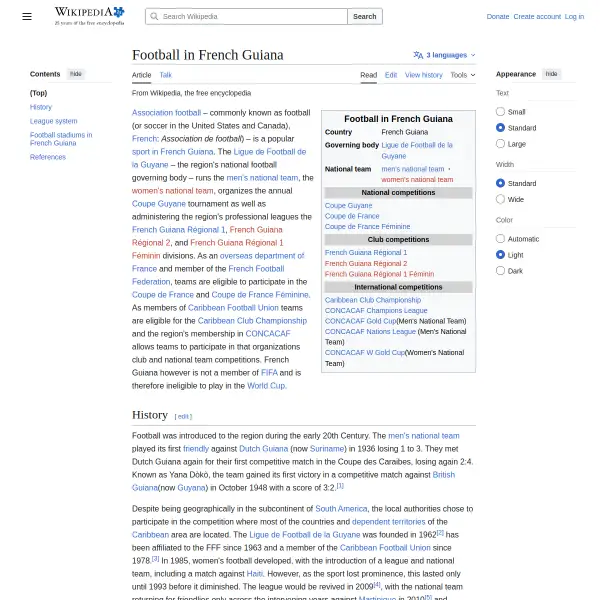Open CONCACAF Champions League link
Image resolution: width=600 pixels, height=600 pixels.
coord(376,310)
